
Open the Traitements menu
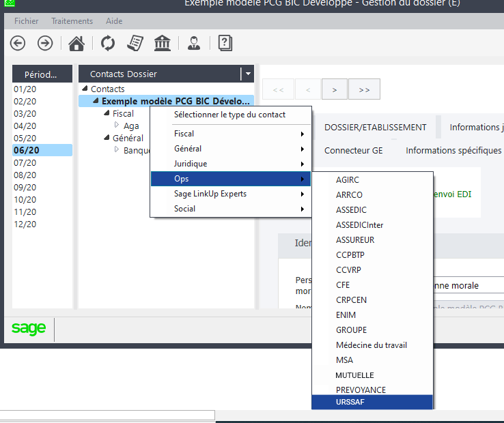tap(72, 21)
